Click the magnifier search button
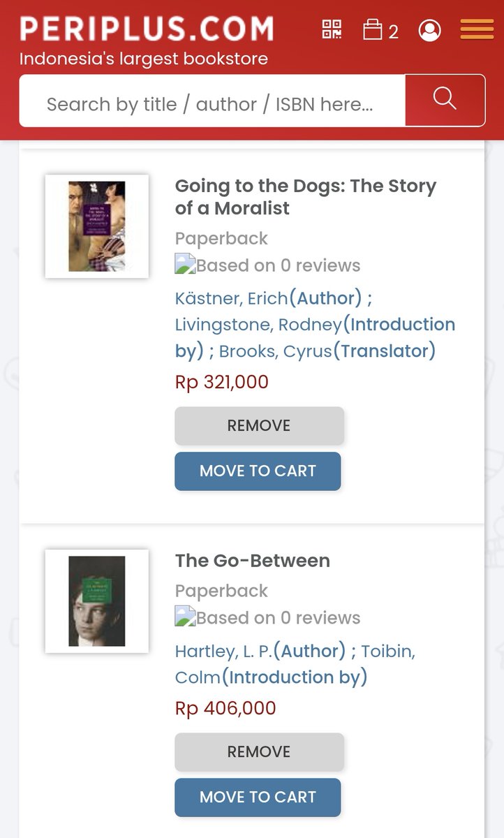This screenshot has width=504, height=838. click(445, 100)
